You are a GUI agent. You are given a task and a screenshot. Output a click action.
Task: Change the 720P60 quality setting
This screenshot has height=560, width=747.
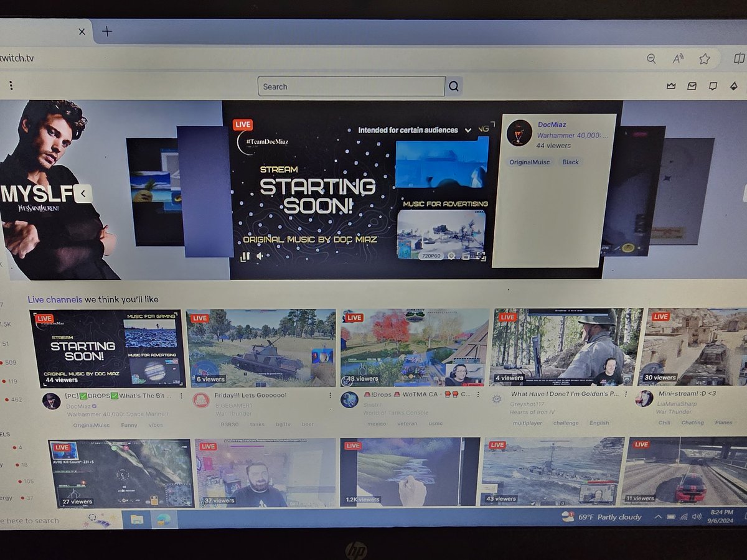pos(430,256)
